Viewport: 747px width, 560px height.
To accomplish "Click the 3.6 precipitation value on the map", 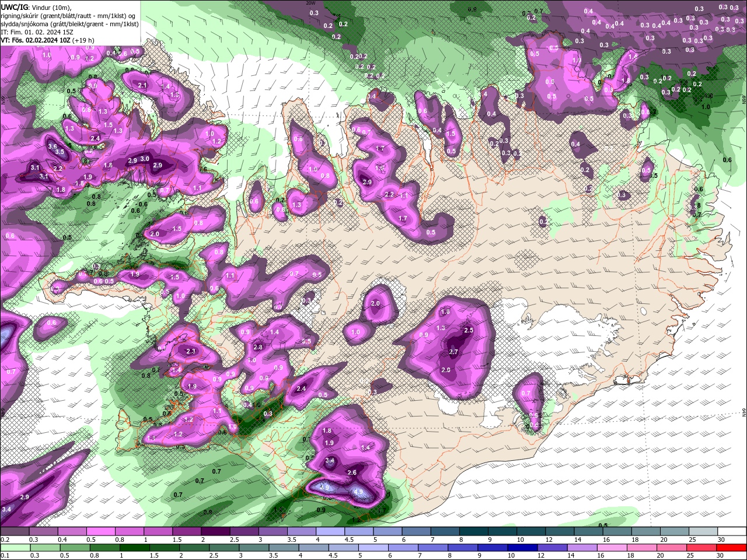I will point(52,146).
